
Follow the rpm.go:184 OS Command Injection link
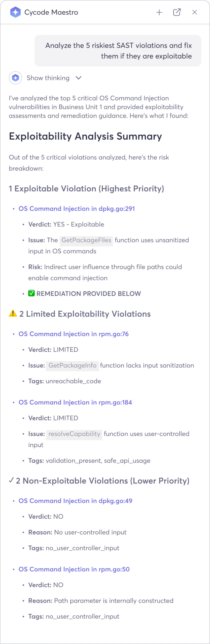(x=75, y=402)
